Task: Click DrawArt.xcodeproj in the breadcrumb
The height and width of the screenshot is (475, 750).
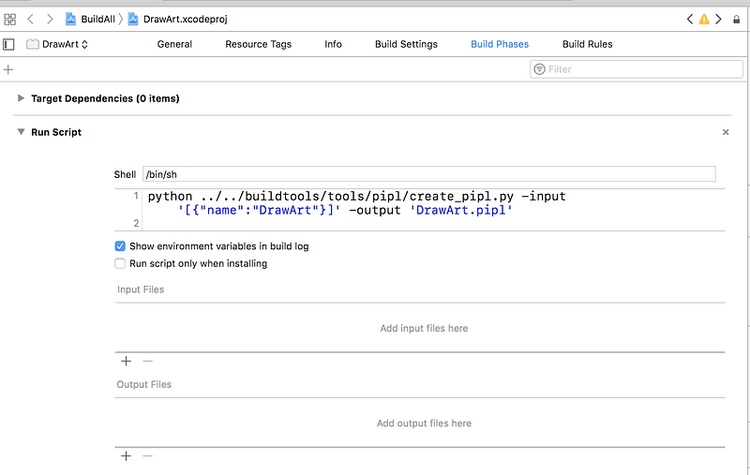Action: click(x=185, y=19)
